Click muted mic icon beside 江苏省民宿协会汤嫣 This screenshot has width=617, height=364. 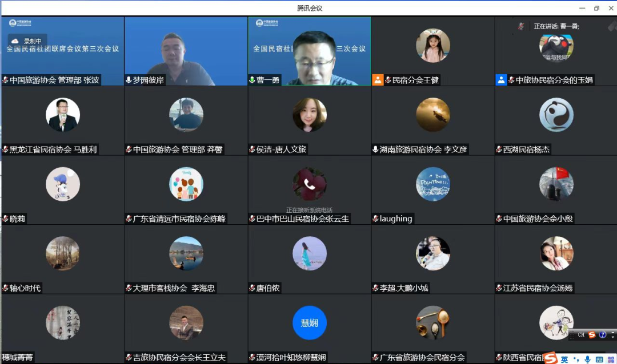point(499,288)
